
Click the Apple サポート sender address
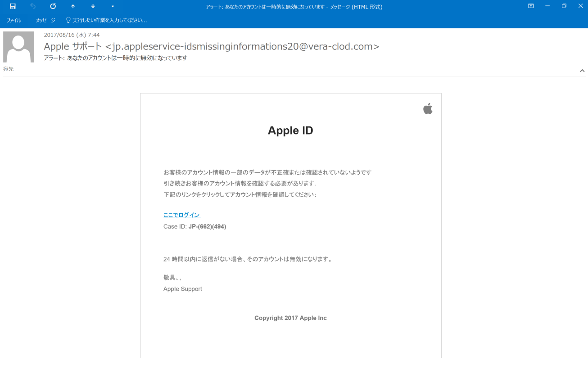click(x=211, y=46)
